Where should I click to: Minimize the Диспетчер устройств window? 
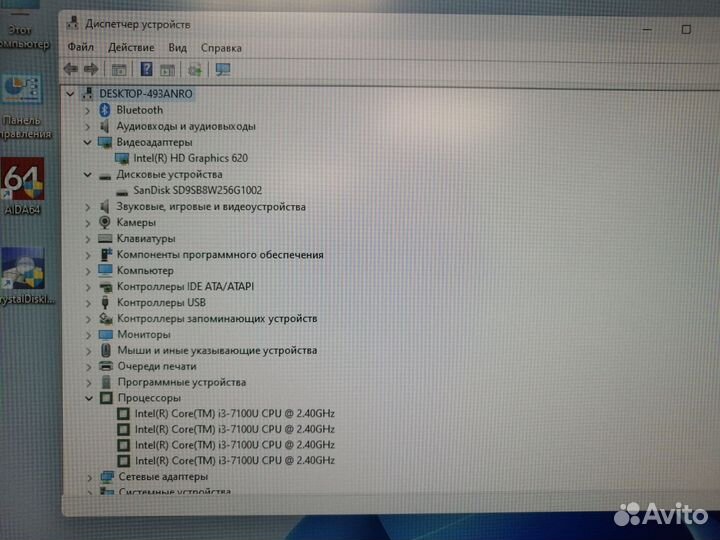click(x=647, y=29)
